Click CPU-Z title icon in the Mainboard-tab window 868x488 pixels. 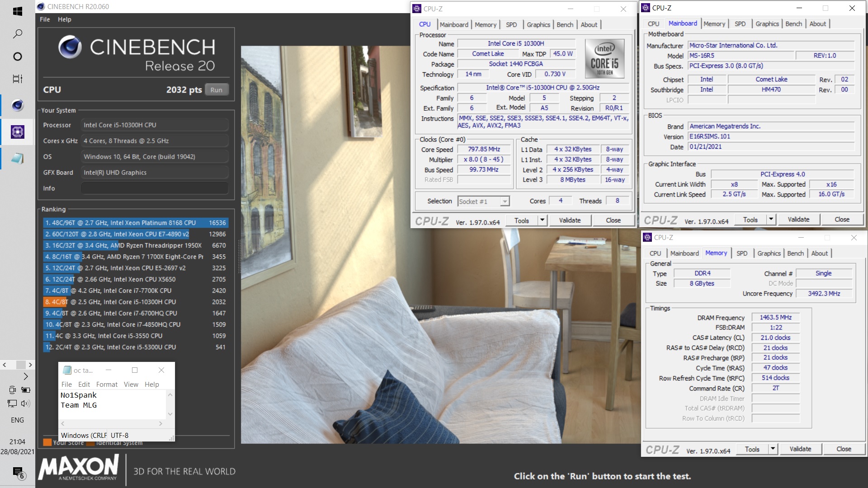(646, 8)
